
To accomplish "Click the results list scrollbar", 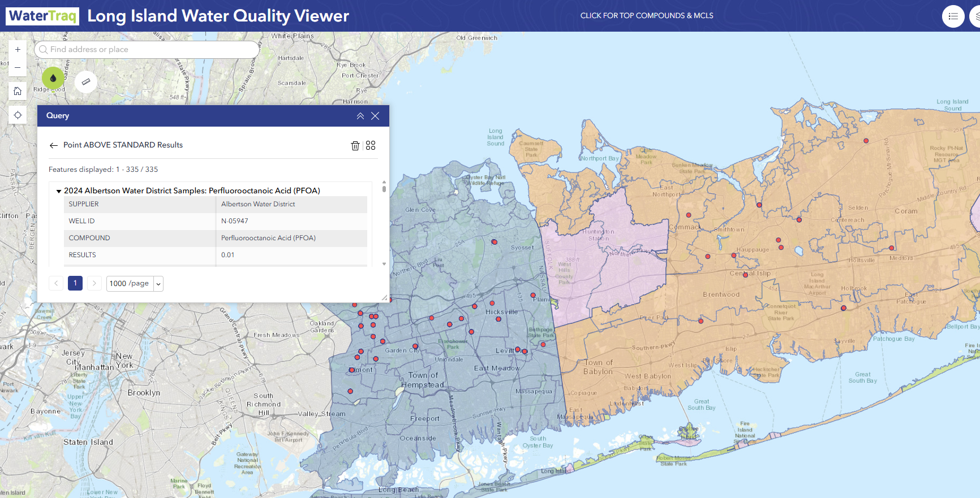I will (384, 187).
